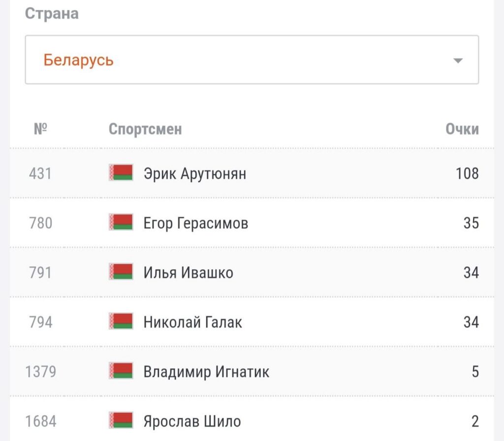Image resolution: width=504 pixels, height=441 pixels.
Task: Click the flag icon beside Ярослав Шило
Action: pos(121,420)
